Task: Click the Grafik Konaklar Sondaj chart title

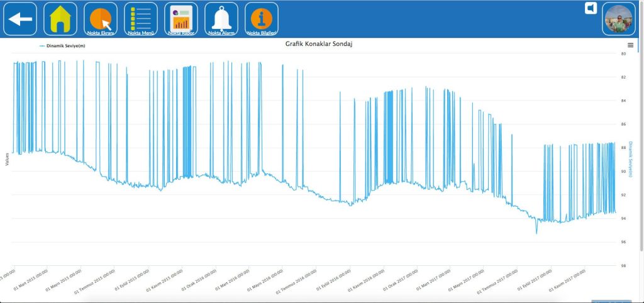Action: coord(319,44)
